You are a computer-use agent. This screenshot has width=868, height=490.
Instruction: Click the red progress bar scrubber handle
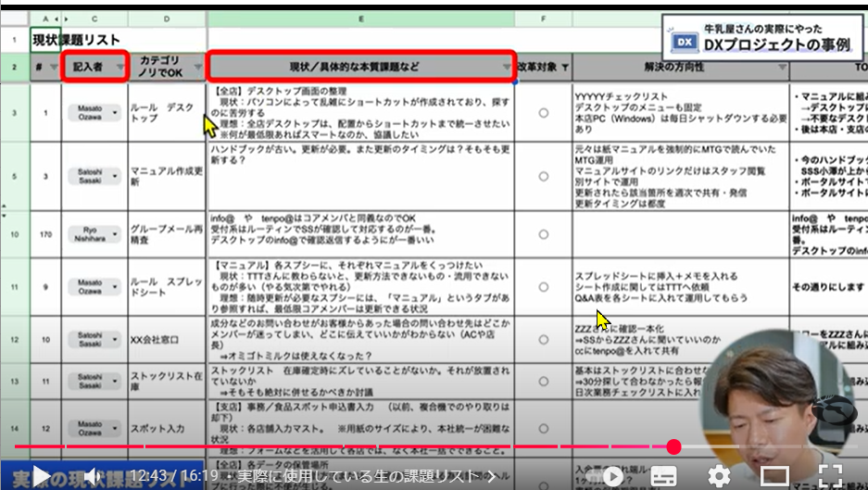(x=673, y=447)
